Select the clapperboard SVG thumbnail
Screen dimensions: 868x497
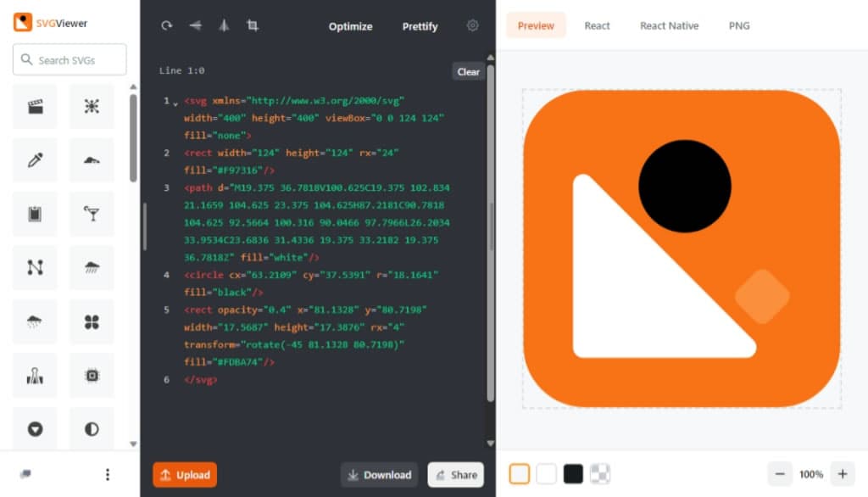pos(35,106)
